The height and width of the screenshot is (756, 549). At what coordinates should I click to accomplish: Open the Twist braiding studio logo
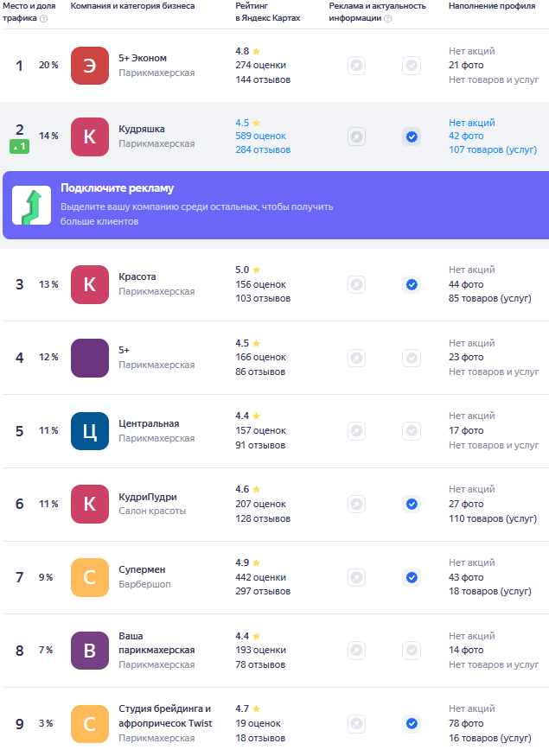(90, 724)
